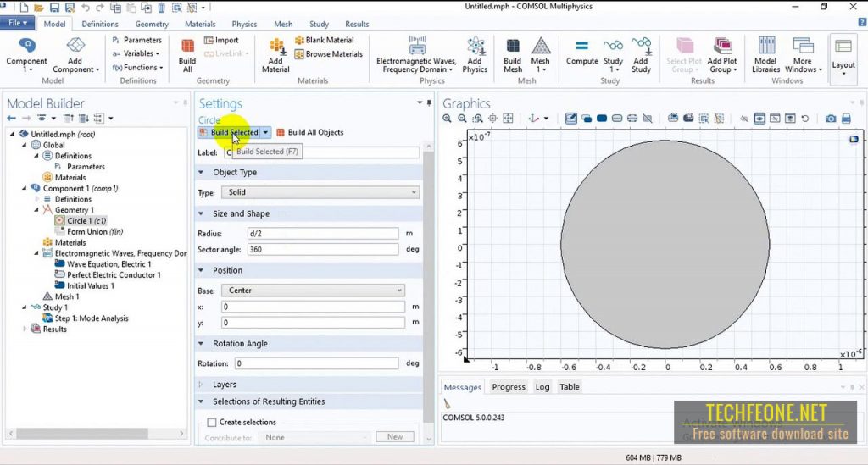Click the Model Builder back arrow
Viewport: 868px width, 465px height.
point(11,119)
